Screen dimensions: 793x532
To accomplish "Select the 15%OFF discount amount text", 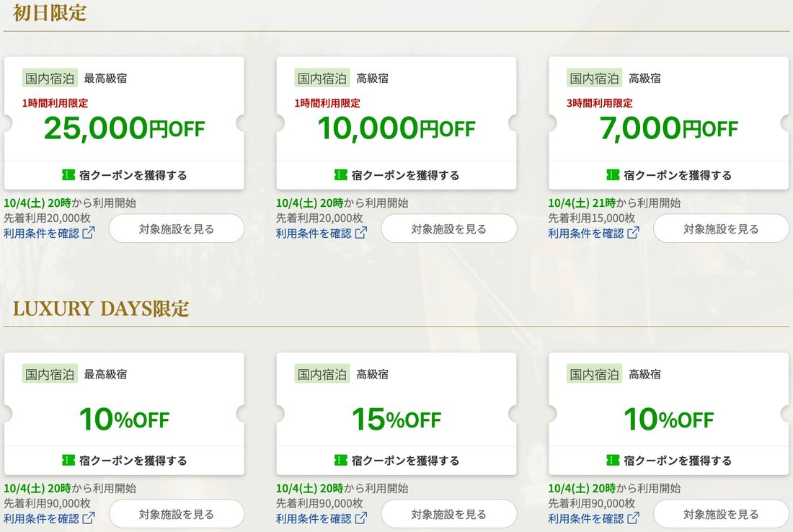I will pyautogui.click(x=396, y=420).
